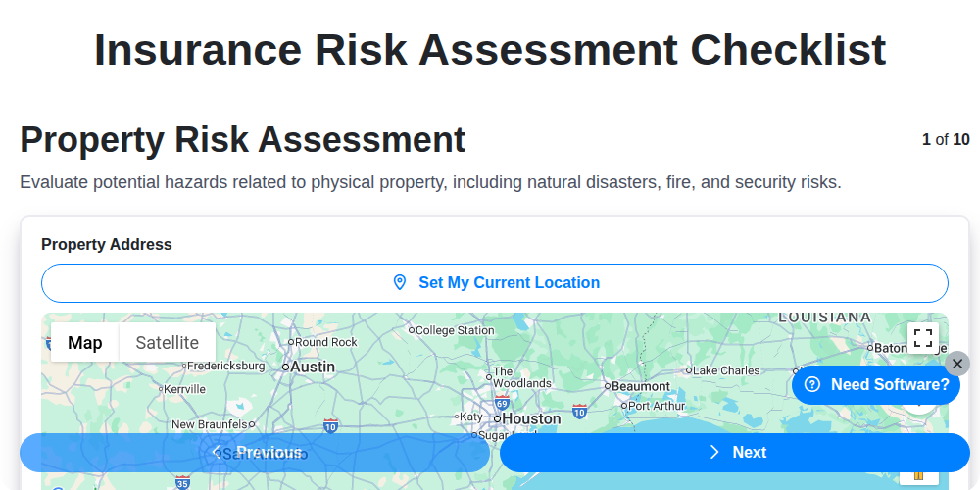Click Port Arthur label on map
Screen dimensions: 980x490
[657, 406]
